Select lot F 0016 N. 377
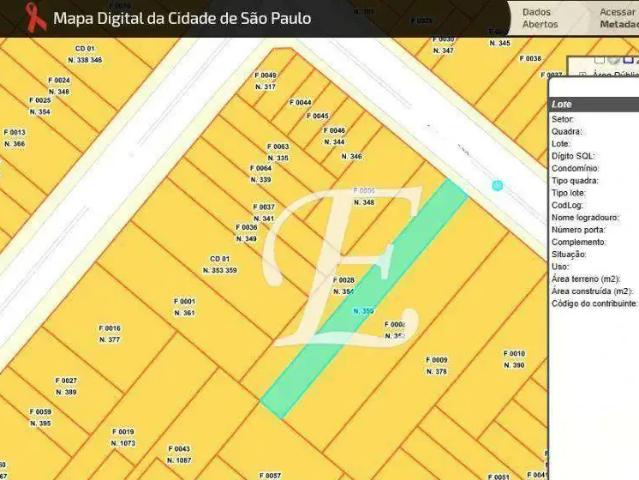Viewport: 639px width, 480px height. (110, 334)
